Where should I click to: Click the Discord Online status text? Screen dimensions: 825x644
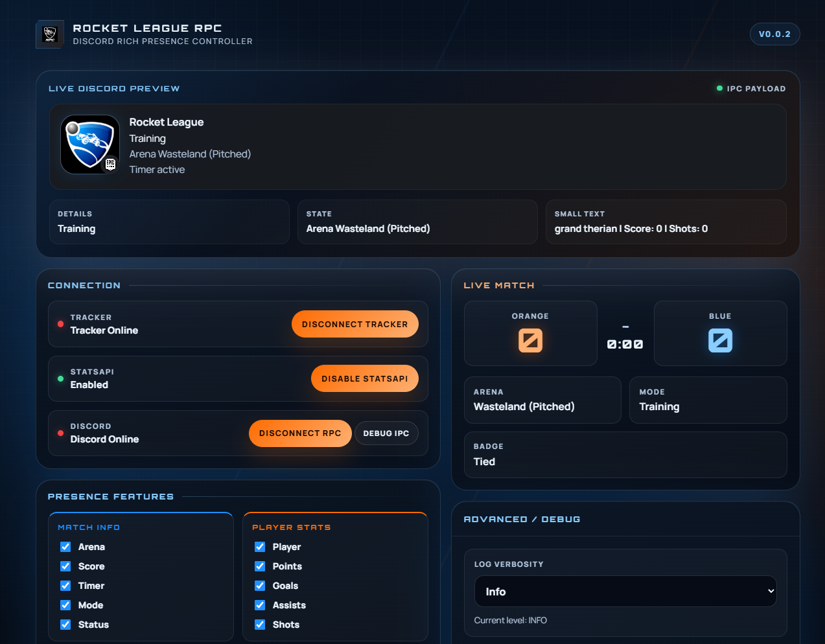tap(104, 439)
